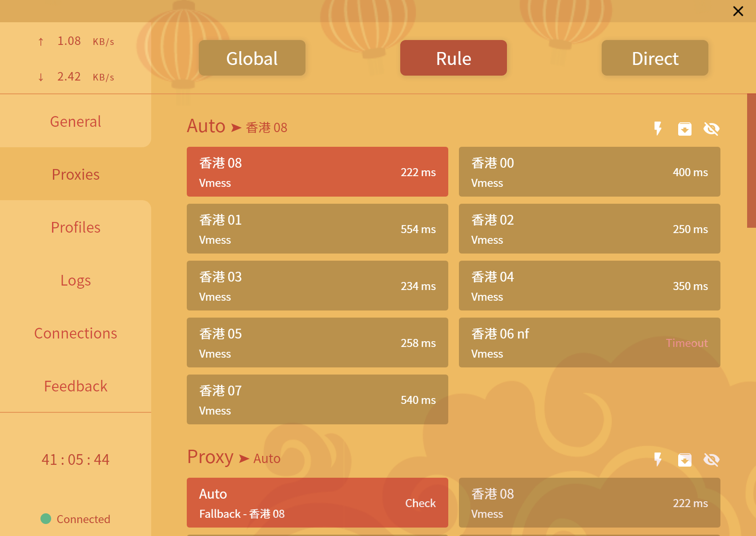Select Direct mode
756x536 pixels.
pos(655,58)
